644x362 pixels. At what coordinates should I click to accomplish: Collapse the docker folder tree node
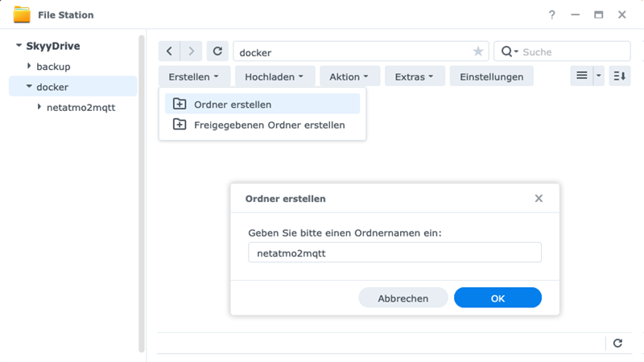[29, 86]
